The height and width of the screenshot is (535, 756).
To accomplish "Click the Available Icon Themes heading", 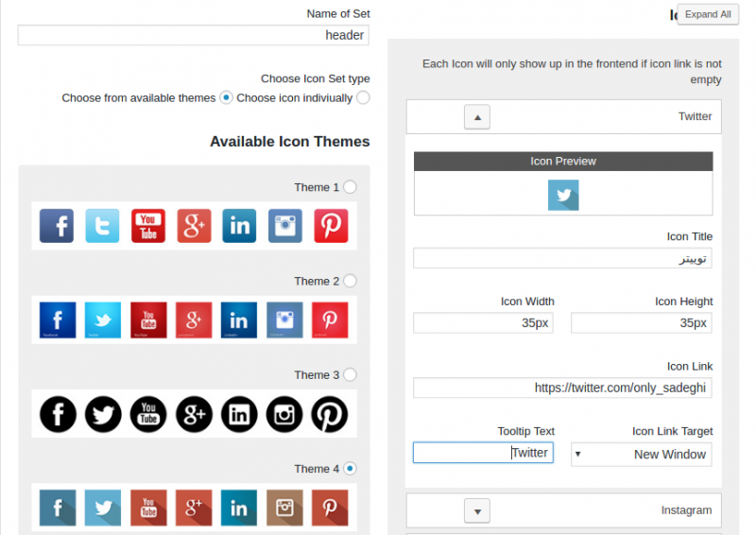I will (x=290, y=142).
